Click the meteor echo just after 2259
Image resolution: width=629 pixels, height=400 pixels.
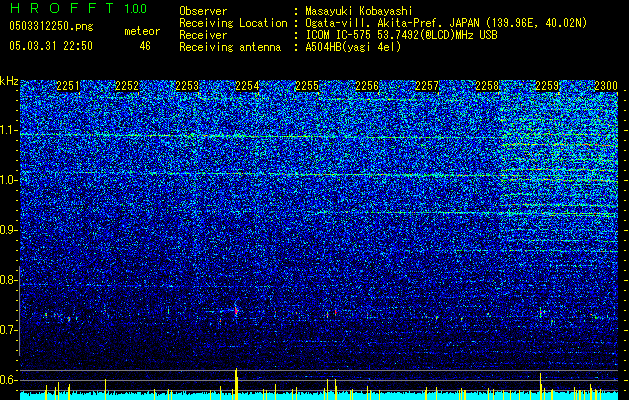coord(541,312)
